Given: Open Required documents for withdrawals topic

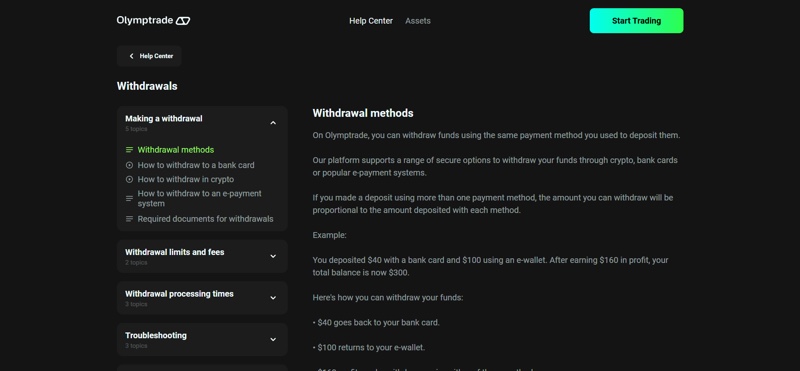Looking at the screenshot, I should point(206,219).
